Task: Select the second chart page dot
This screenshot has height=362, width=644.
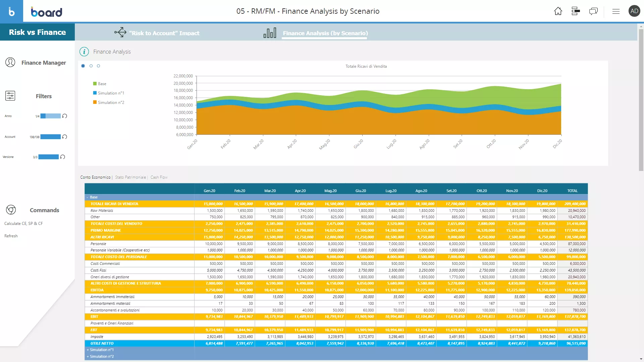Action: tap(91, 66)
